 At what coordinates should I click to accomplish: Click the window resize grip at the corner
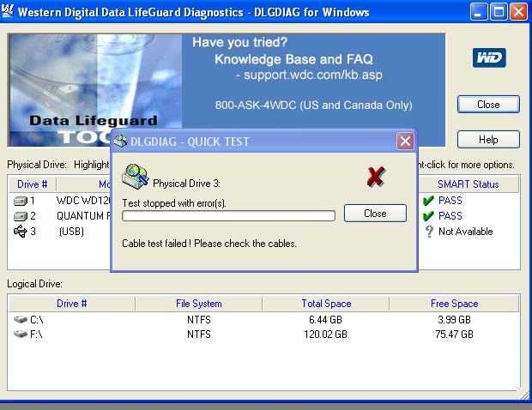524,395
